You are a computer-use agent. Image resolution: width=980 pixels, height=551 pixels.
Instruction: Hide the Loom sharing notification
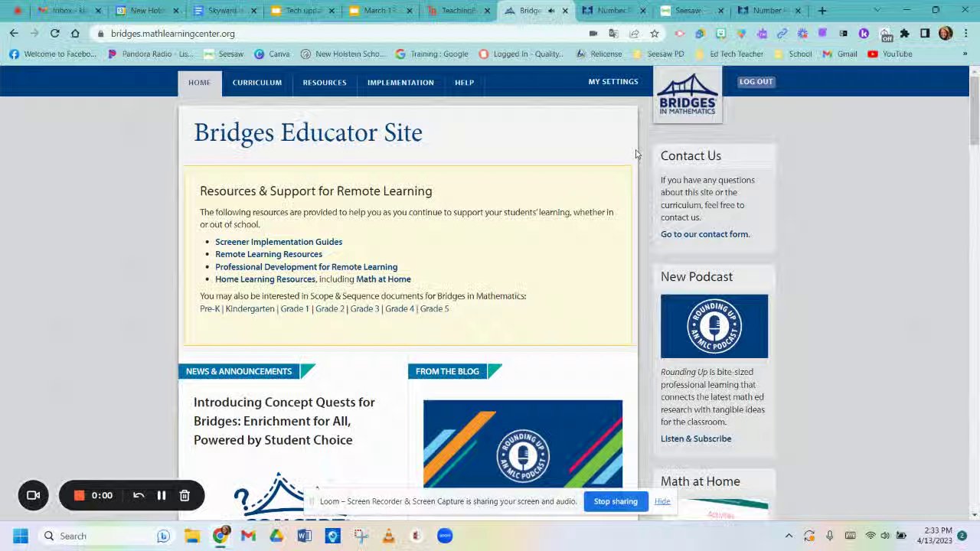coord(662,501)
